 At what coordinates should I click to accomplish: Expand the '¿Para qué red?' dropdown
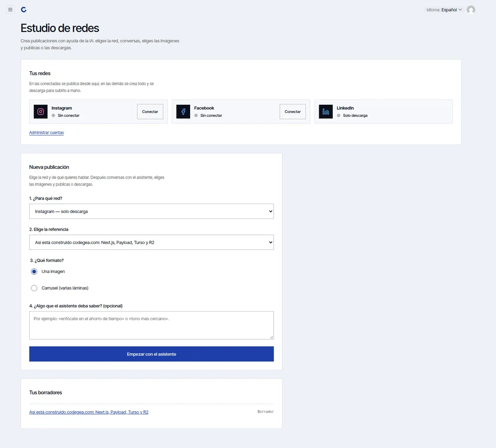click(151, 211)
